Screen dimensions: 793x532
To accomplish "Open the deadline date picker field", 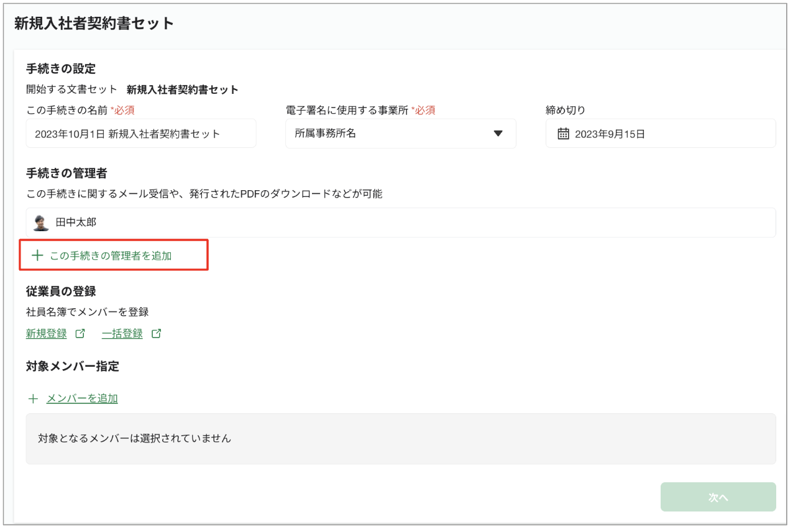I will click(660, 133).
